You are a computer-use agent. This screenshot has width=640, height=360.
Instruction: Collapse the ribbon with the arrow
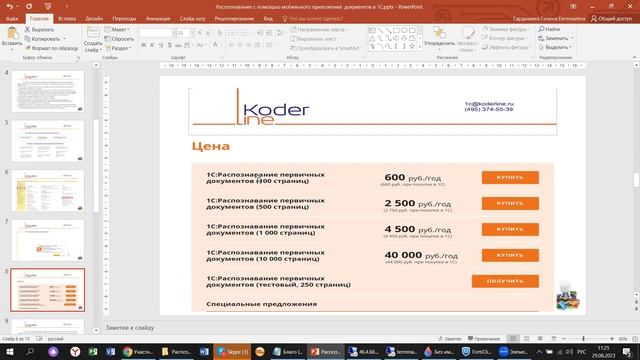[x=634, y=58]
